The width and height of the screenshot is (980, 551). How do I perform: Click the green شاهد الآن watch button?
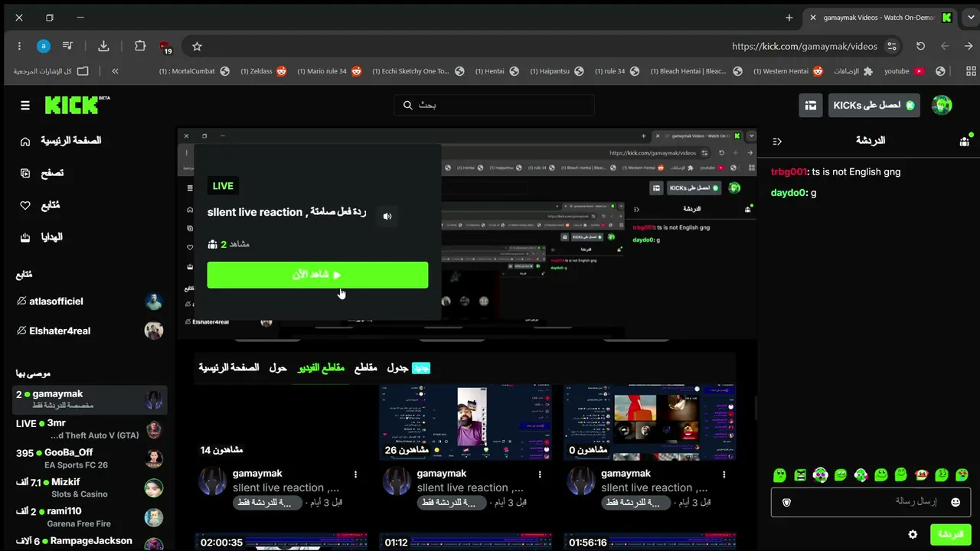click(318, 275)
